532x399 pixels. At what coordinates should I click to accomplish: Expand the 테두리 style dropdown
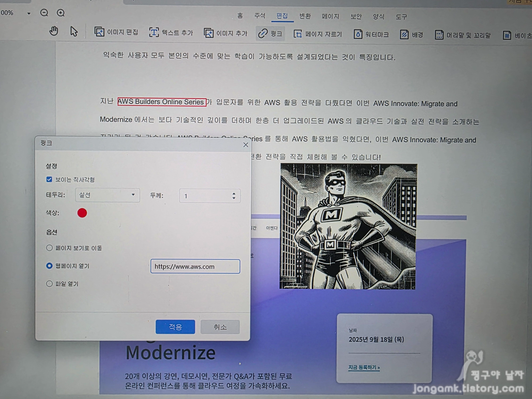pos(107,195)
